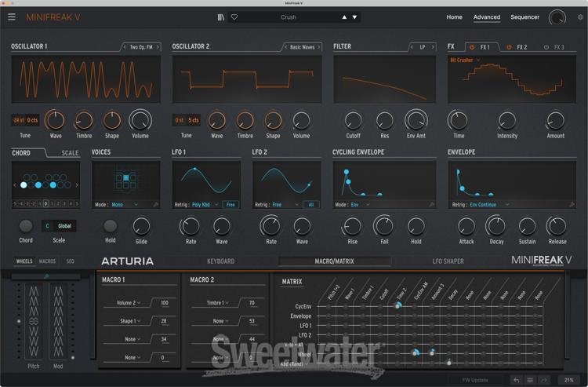Switch to the Home view
The image size is (588, 387).
(454, 17)
